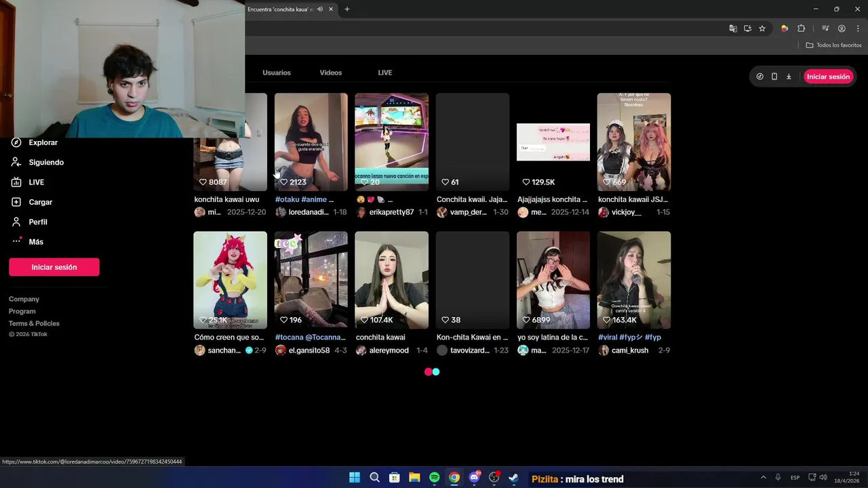Open the Chrome three-dot menu

point(857,28)
